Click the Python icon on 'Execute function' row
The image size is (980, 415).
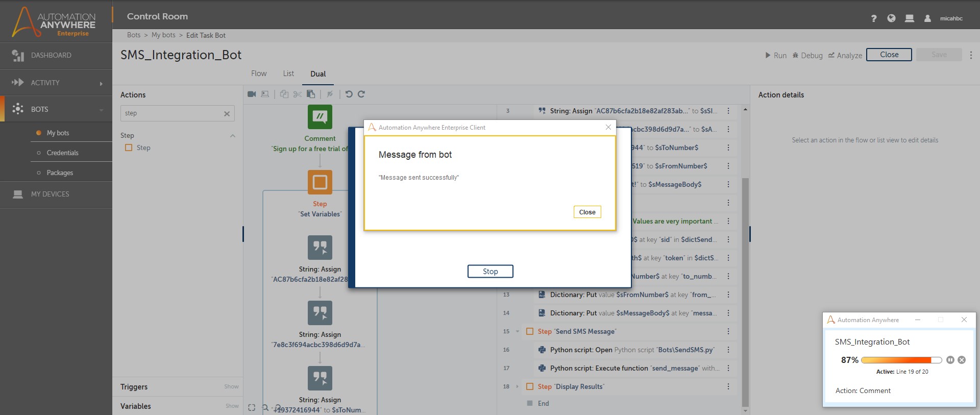pyautogui.click(x=542, y=368)
